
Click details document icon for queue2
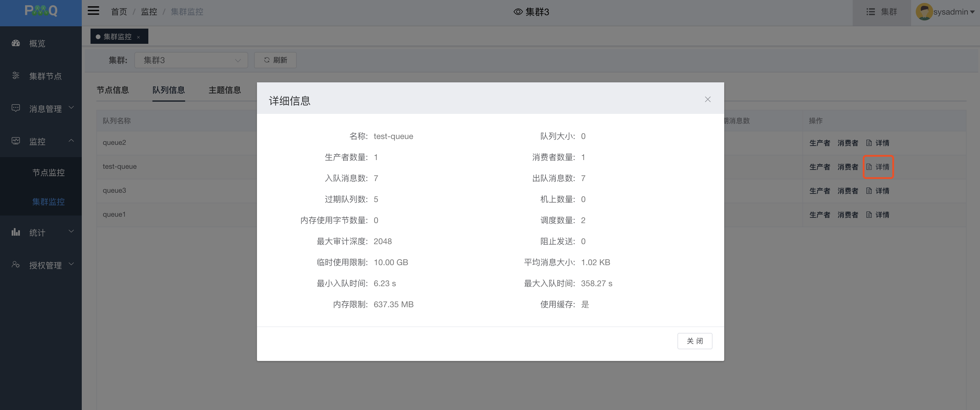point(869,143)
